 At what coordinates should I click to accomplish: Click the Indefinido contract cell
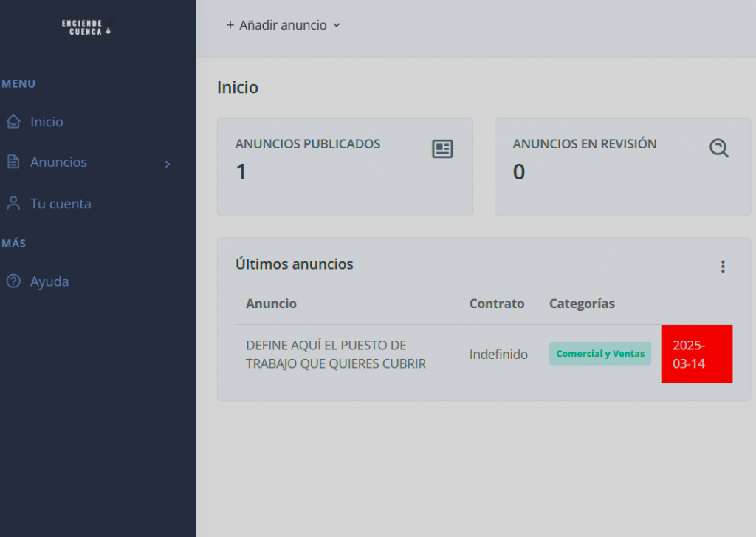[x=498, y=355]
